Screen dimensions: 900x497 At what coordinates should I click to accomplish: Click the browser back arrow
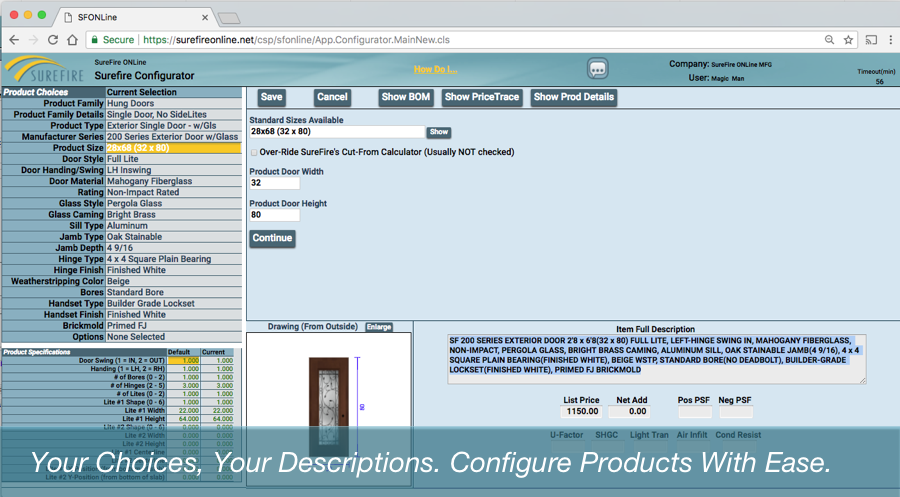(x=14, y=40)
